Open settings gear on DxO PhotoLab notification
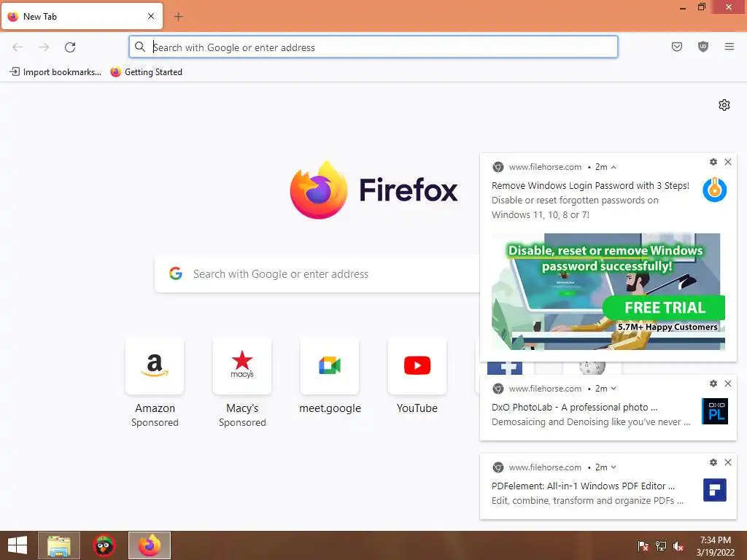Viewport: 747px width, 560px height. coord(713,384)
